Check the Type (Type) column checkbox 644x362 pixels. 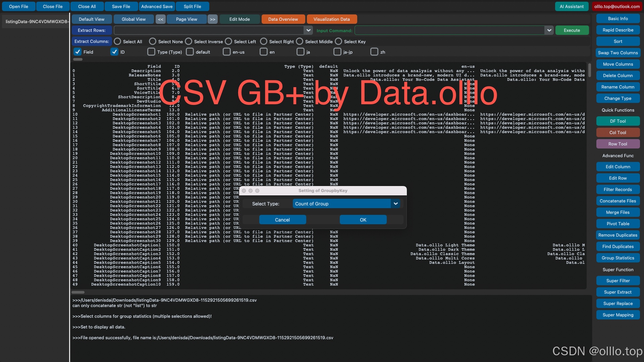[x=151, y=52]
